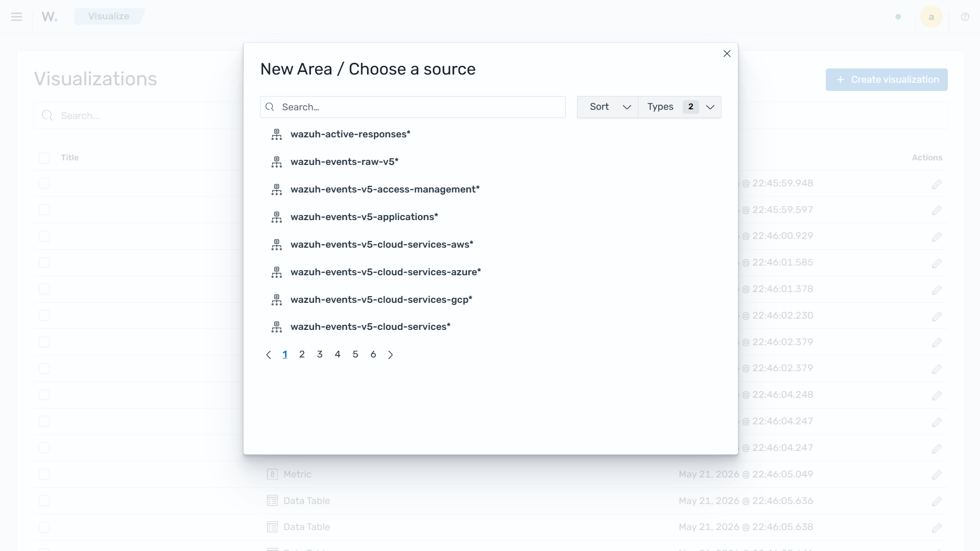The image size is (980, 551).
Task: Choose wazuh-events-v5-cloud-services-aws* as source
Action: click(381, 245)
